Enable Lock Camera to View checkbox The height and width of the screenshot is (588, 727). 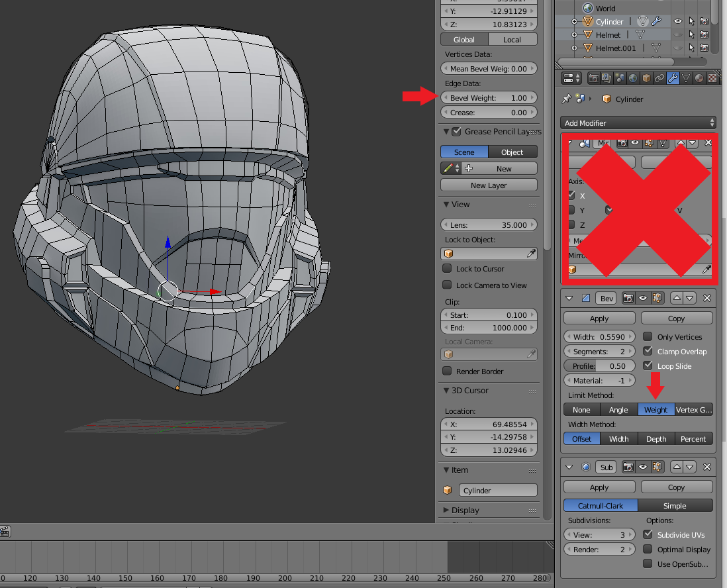click(447, 285)
